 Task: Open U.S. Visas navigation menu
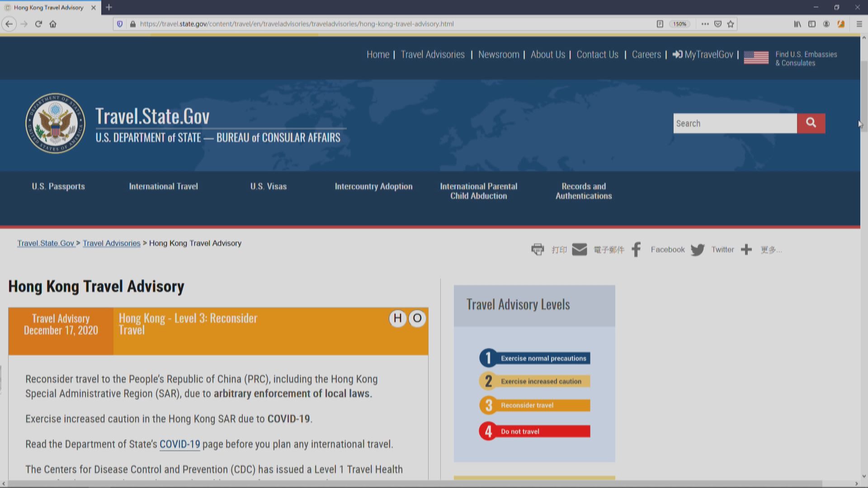(268, 186)
